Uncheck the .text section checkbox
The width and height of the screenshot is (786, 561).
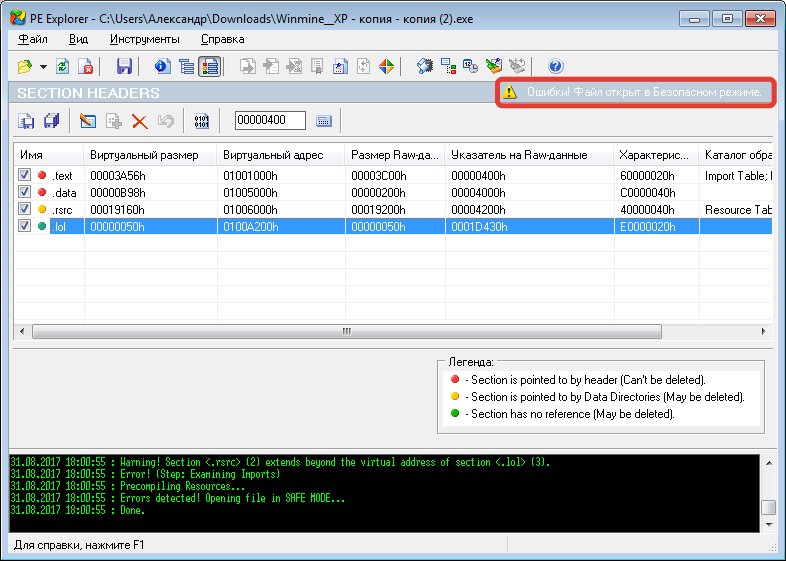tap(24, 175)
